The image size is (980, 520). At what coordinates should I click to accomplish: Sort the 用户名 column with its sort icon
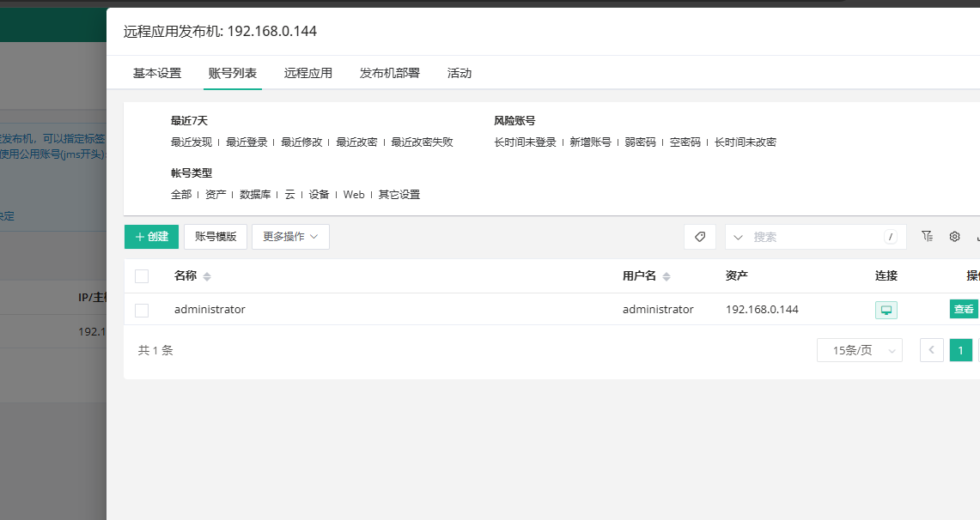(x=667, y=275)
